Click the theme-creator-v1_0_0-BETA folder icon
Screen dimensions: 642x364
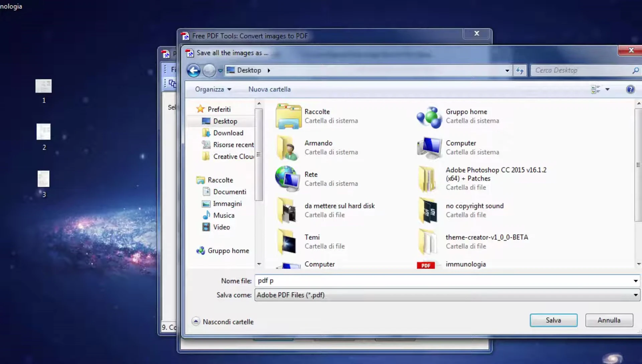[428, 241]
